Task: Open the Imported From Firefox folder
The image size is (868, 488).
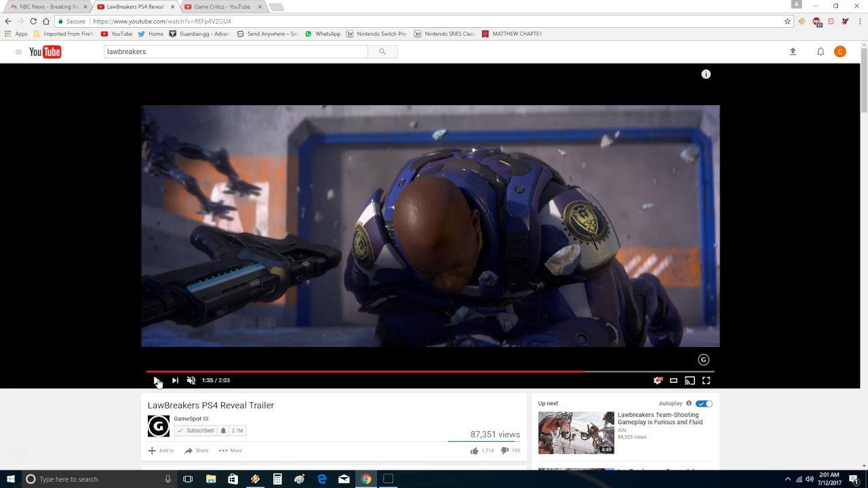Action: 64,34
